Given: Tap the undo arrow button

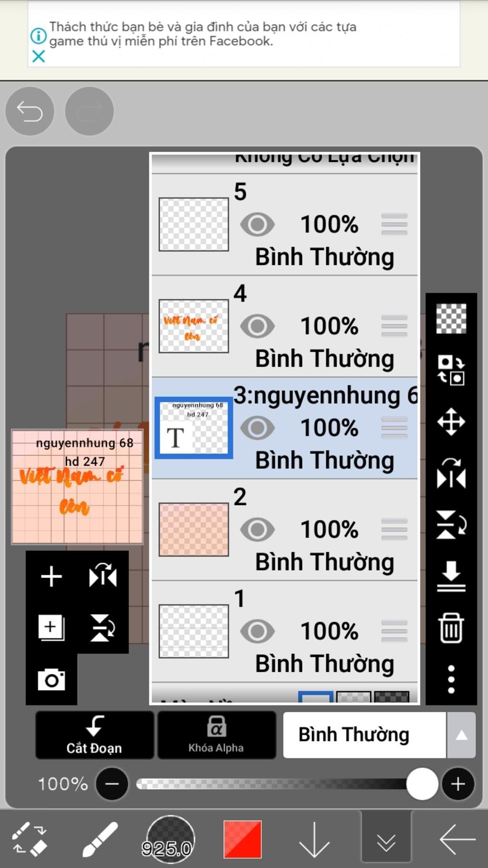Looking at the screenshot, I should pyautogui.click(x=30, y=111).
